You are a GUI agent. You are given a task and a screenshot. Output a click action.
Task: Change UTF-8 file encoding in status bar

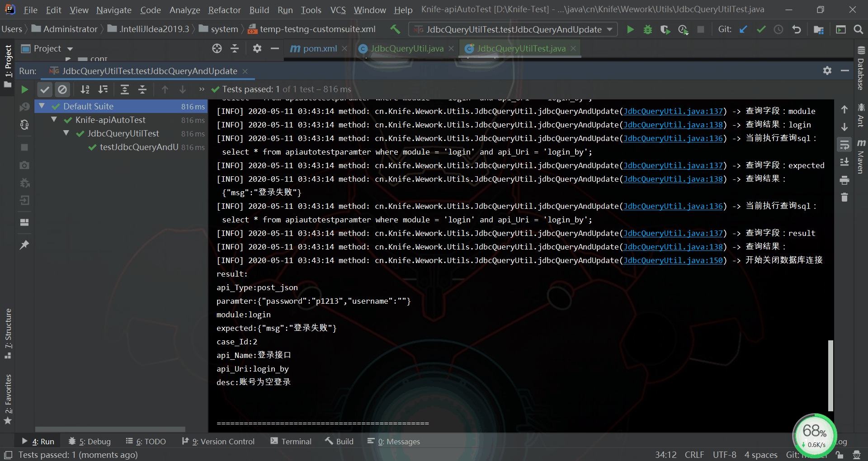pyautogui.click(x=724, y=455)
